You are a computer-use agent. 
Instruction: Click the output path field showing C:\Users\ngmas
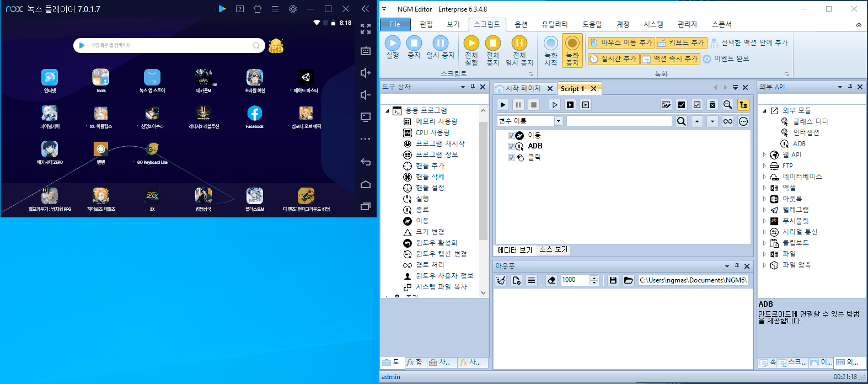693,280
